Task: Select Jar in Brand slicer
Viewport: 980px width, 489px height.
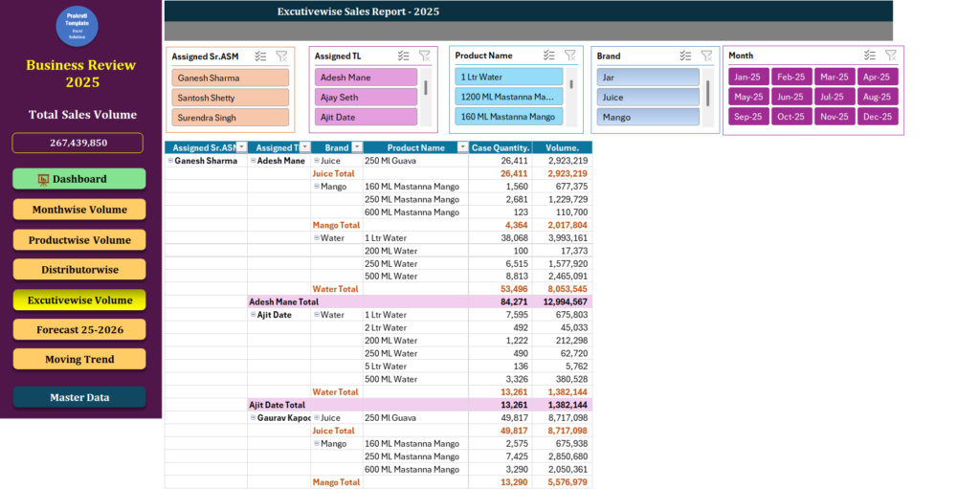Action: coord(648,78)
